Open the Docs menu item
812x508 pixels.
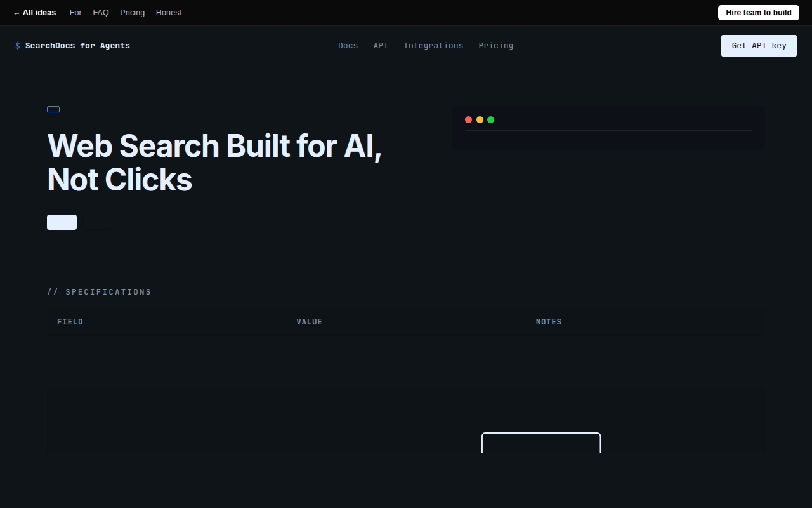(x=348, y=46)
